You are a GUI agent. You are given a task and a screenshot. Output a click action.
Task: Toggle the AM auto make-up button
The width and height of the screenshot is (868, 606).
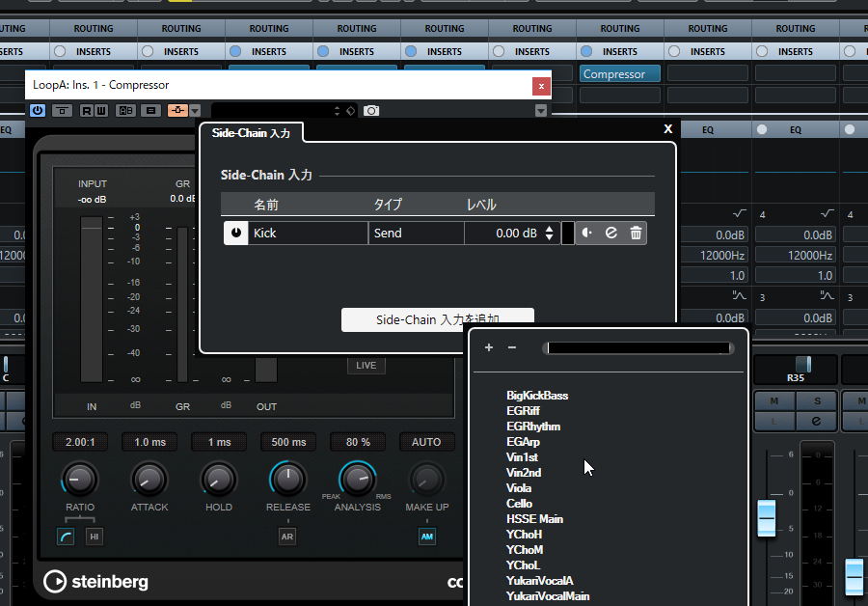click(427, 537)
